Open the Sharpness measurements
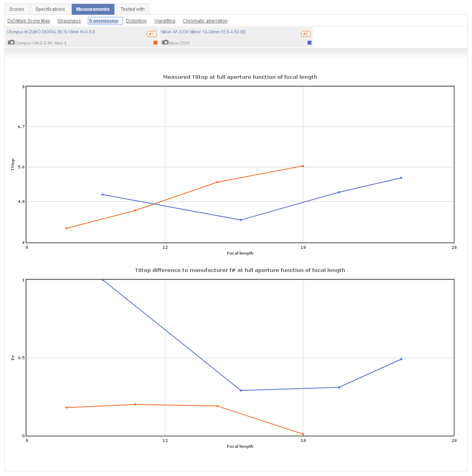 coord(69,21)
